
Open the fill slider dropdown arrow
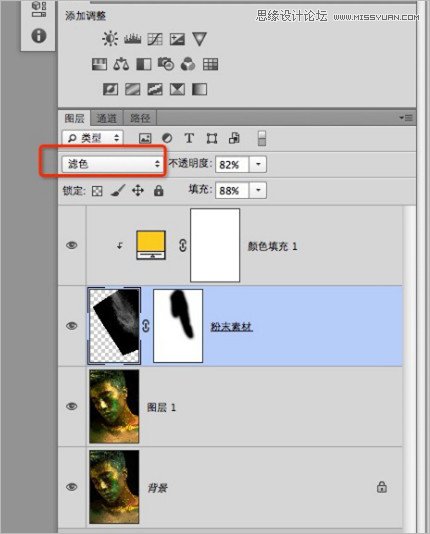[x=258, y=190]
